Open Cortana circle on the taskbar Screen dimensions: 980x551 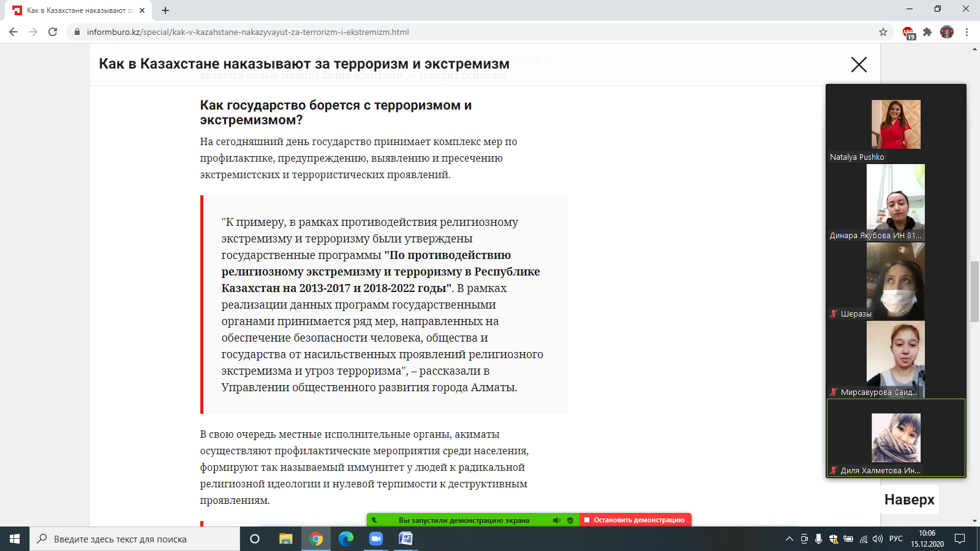pos(255,539)
